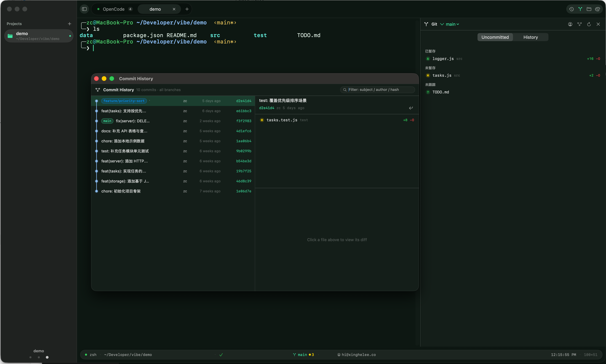Select the feature/priority-sort commit row
Screen dimensions: 606x364
[173, 101]
